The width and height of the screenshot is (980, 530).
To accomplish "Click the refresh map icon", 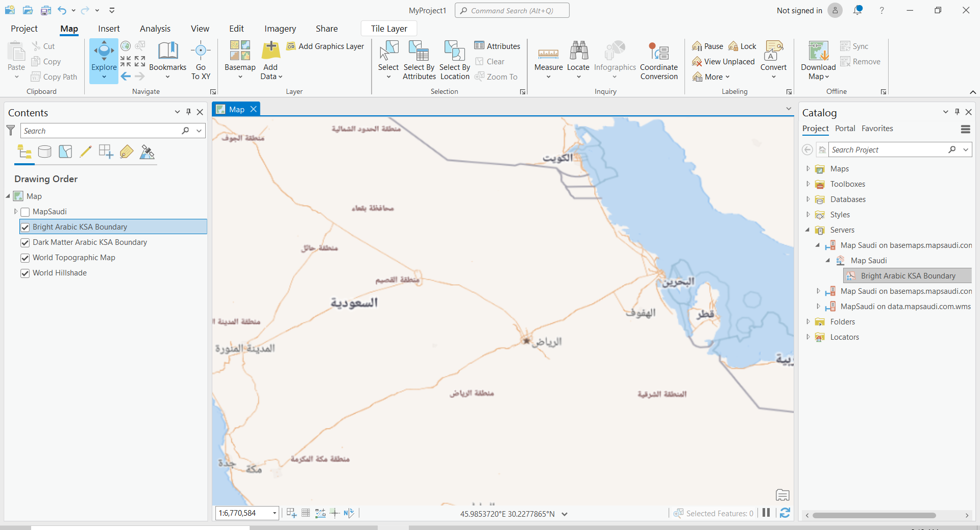I will [785, 513].
